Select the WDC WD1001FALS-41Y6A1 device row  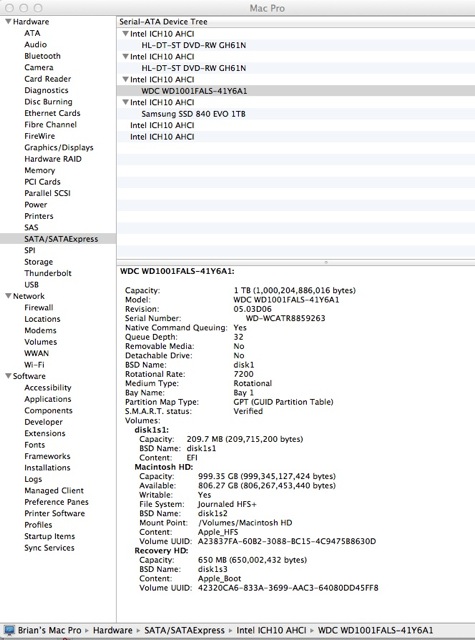click(296, 91)
